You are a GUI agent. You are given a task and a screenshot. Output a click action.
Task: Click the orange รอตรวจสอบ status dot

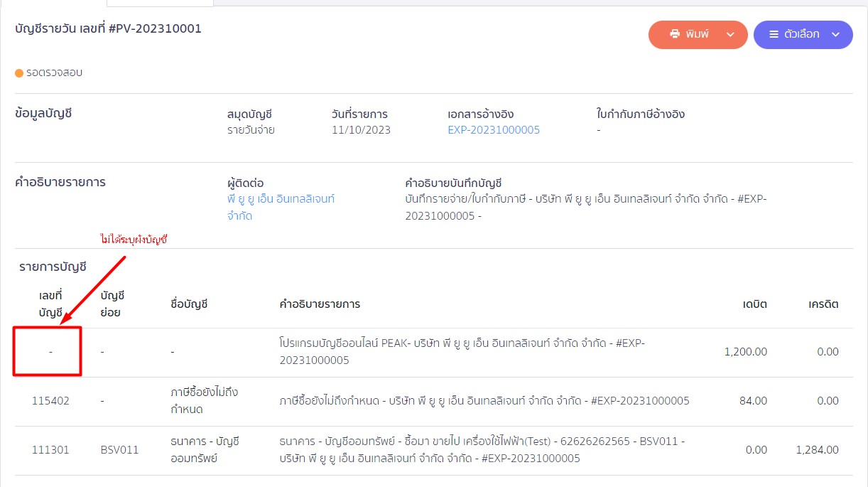pos(19,73)
